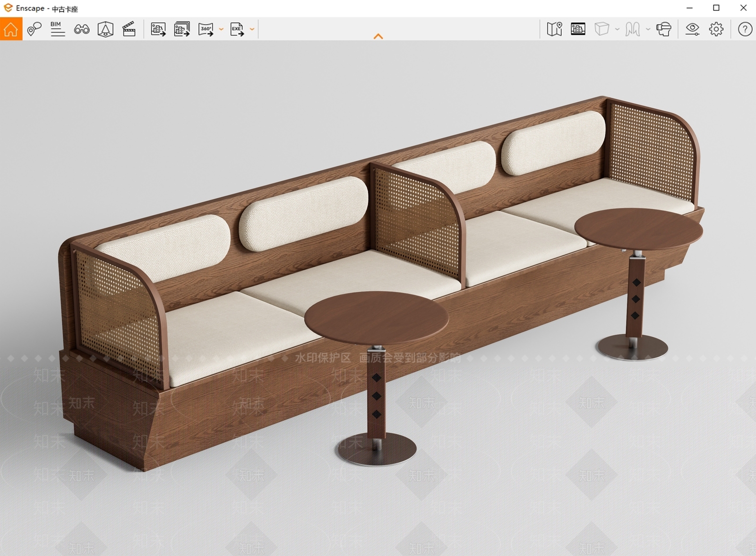The width and height of the screenshot is (756, 556).
Task: Minimize the Enscape window
Action: tap(690, 8)
